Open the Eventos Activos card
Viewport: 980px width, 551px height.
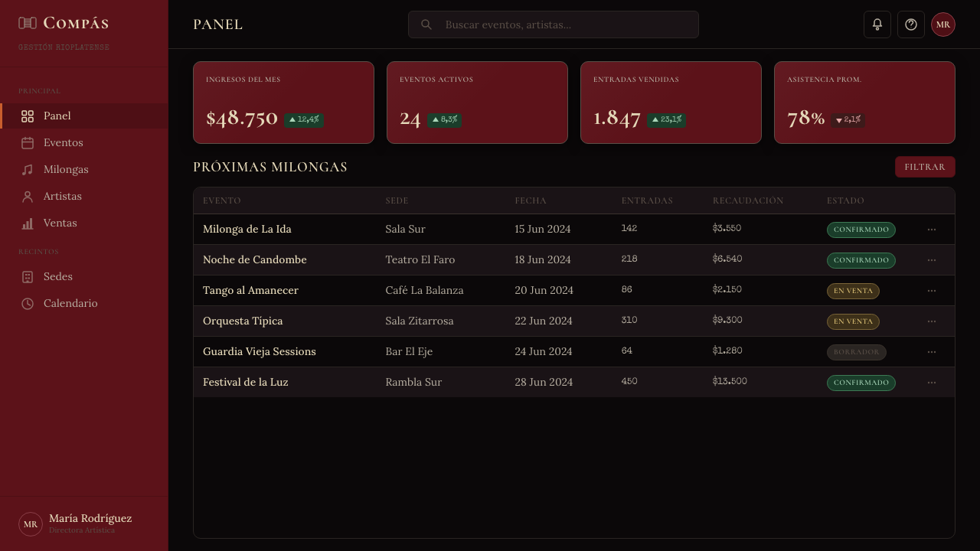477,103
